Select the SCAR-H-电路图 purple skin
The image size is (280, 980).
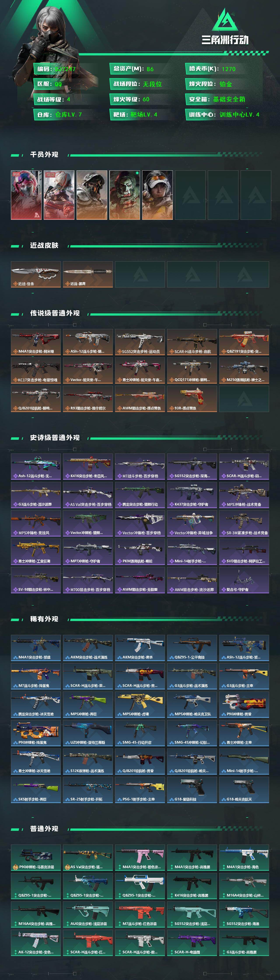point(192,943)
